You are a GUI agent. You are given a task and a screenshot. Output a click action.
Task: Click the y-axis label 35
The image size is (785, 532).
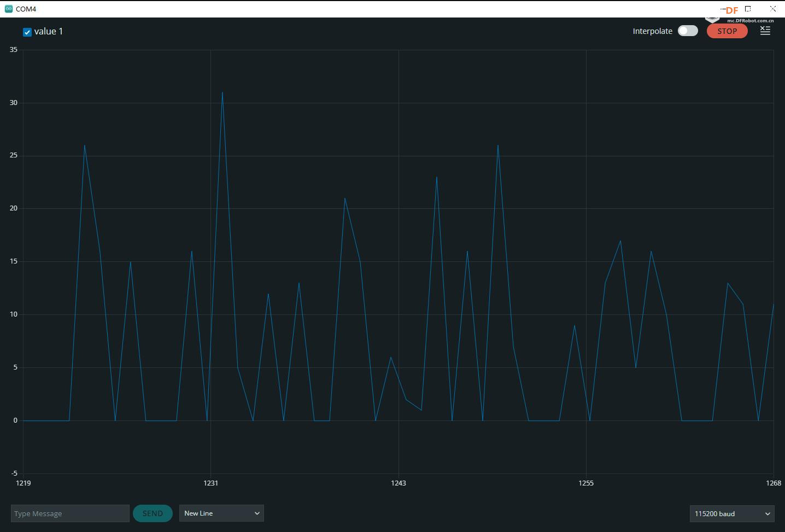pos(14,49)
